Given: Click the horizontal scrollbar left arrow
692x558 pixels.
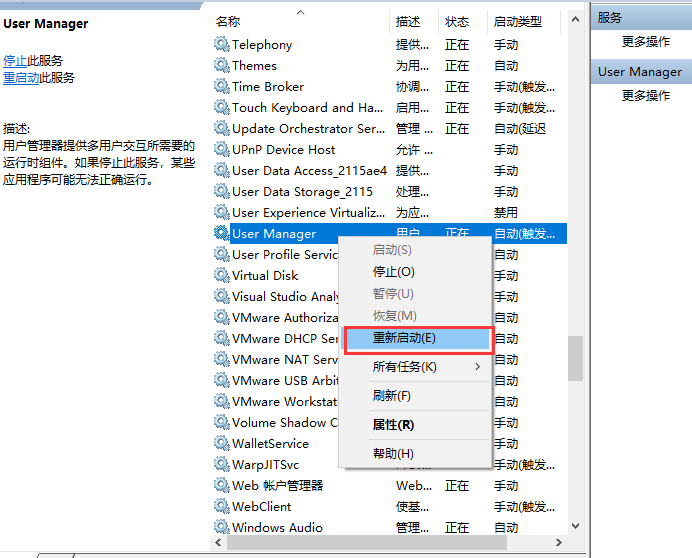Looking at the screenshot, I should tap(218, 543).
